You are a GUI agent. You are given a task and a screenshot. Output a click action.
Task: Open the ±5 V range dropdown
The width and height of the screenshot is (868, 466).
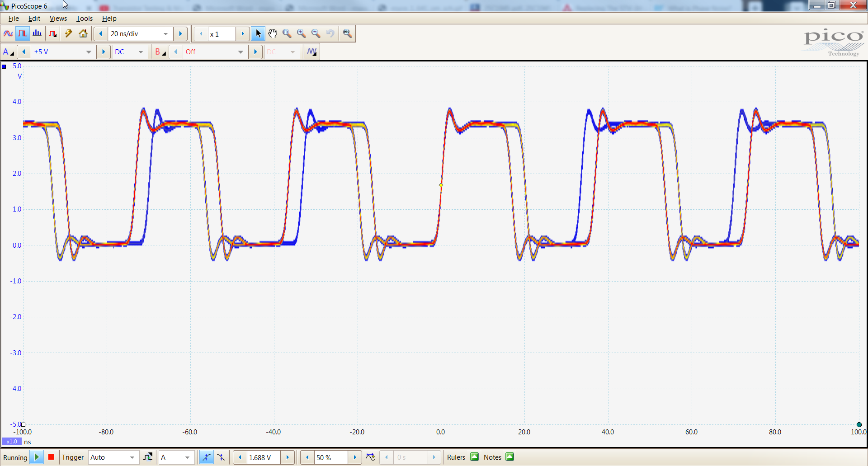click(89, 52)
